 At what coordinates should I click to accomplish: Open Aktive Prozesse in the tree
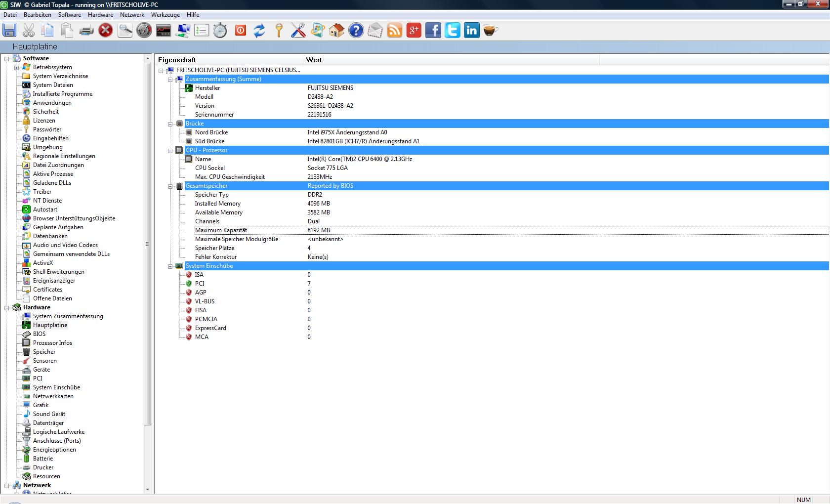53,174
